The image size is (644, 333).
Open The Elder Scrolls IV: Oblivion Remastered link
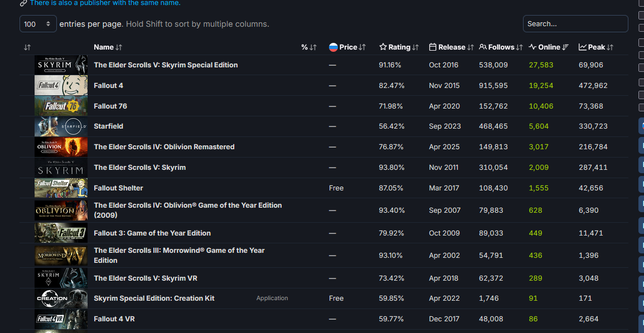(164, 147)
